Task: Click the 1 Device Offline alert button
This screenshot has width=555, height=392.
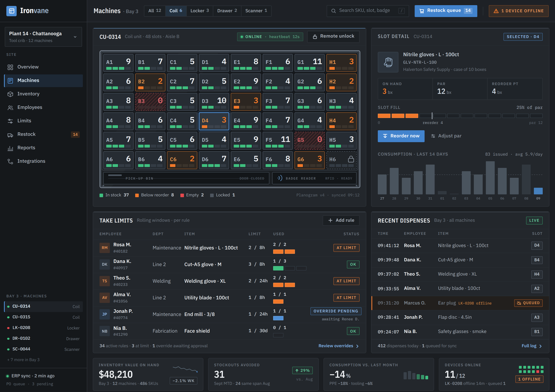Action: click(519, 11)
